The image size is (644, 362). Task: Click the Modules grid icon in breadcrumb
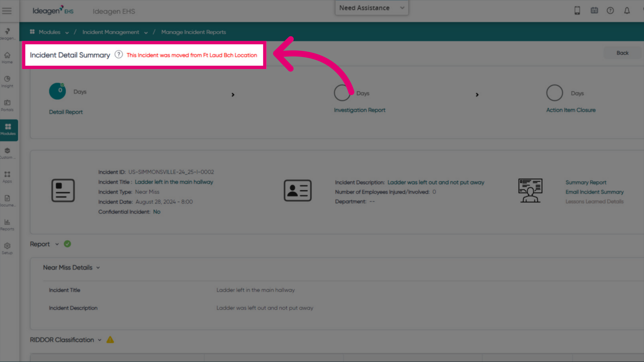[x=32, y=32]
